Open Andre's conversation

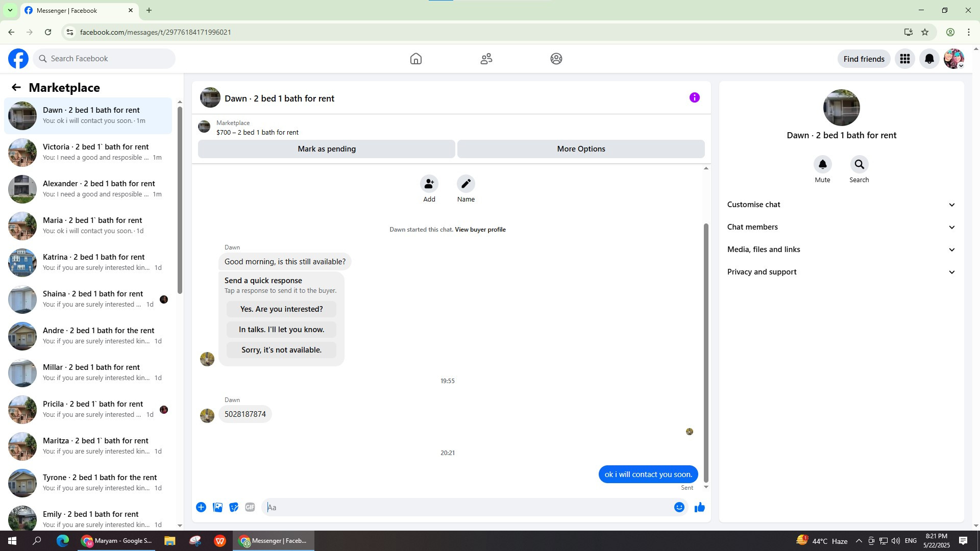click(88, 336)
